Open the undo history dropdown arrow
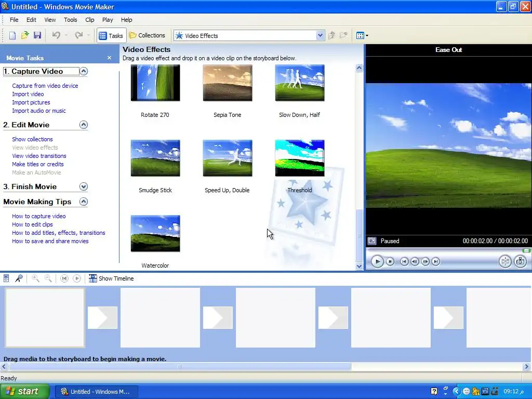This screenshot has height=399, width=532. tap(66, 35)
